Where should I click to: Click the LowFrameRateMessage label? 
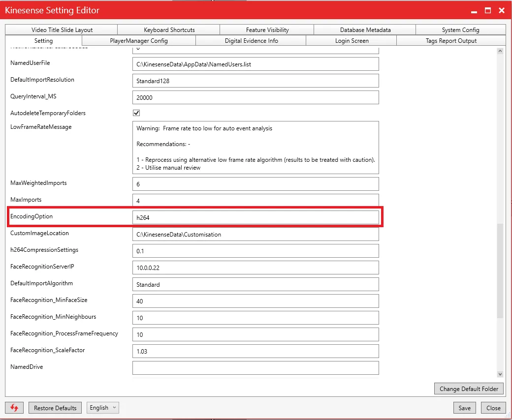tap(41, 127)
